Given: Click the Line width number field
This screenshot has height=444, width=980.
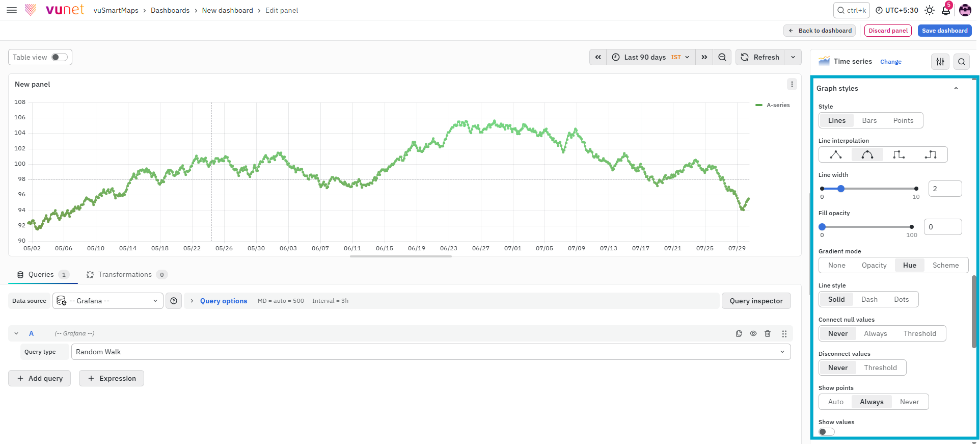Looking at the screenshot, I should click(x=945, y=189).
